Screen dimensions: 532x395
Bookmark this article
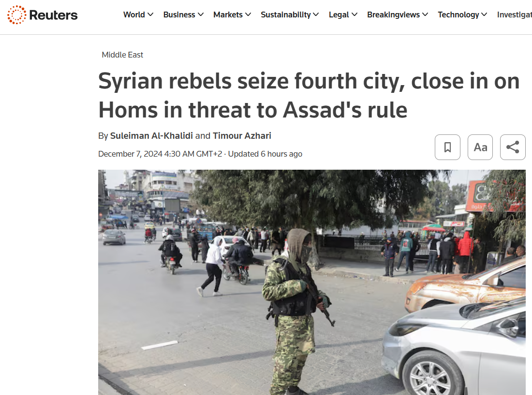(447, 147)
